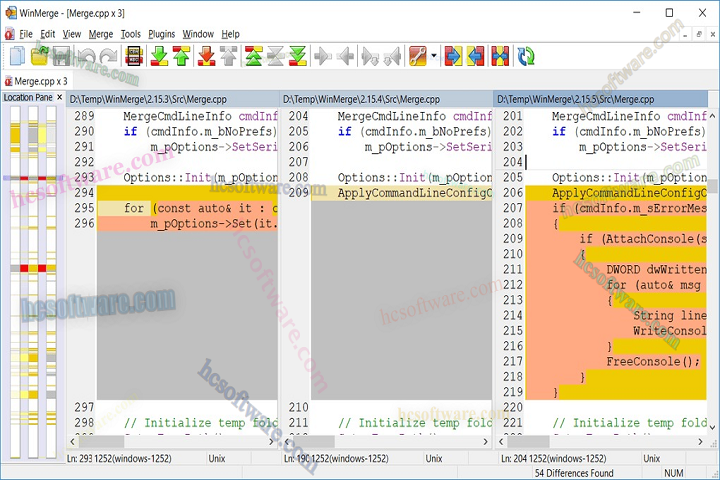Click the vertical scrollbar down arrow

tap(712, 427)
